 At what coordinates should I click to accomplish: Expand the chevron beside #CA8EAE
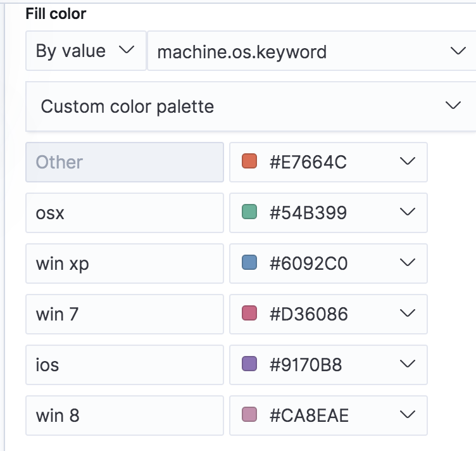408,415
